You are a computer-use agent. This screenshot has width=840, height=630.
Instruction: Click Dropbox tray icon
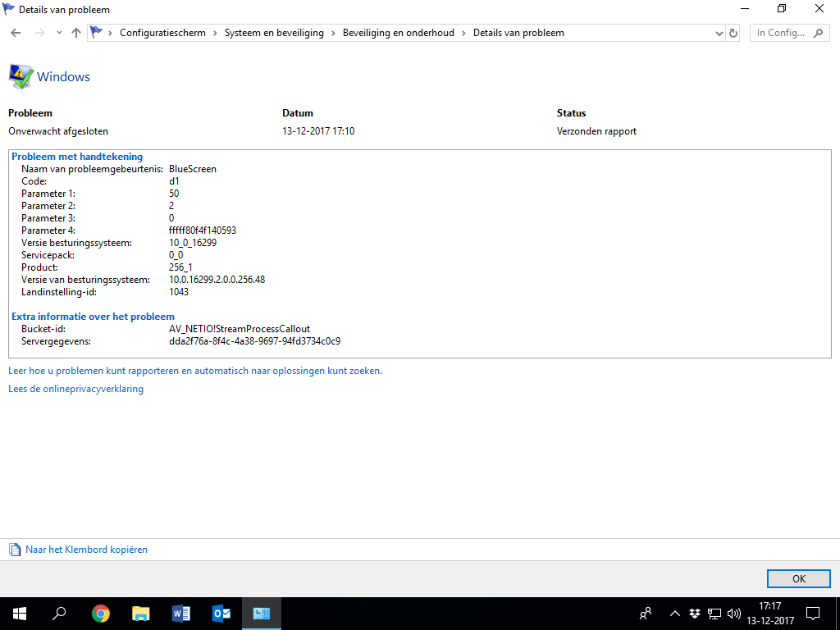point(695,614)
